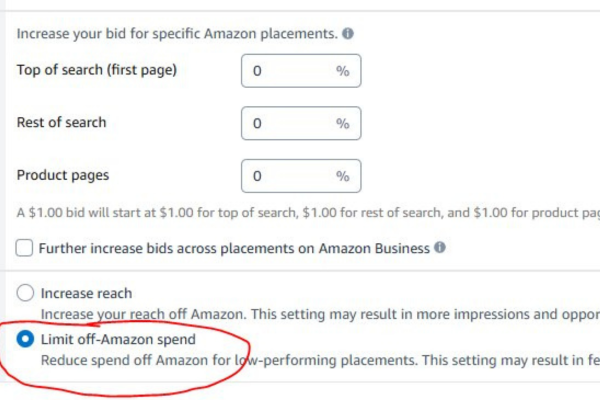This screenshot has width=600, height=400.
Task: Click the percent symbol in Top of search field
Action: point(342,71)
